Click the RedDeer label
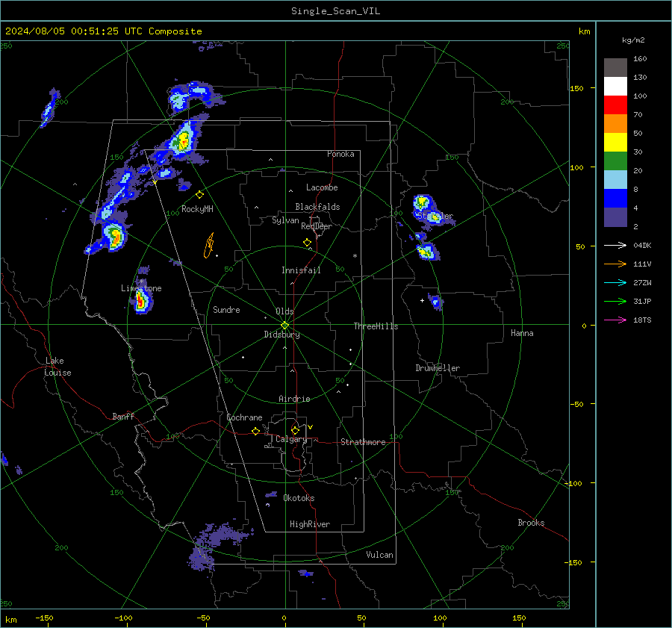Viewport: 672px width, 628px height. (317, 226)
